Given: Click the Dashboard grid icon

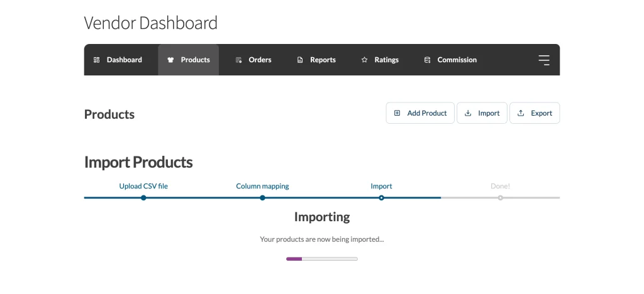Looking at the screenshot, I should click(96, 60).
